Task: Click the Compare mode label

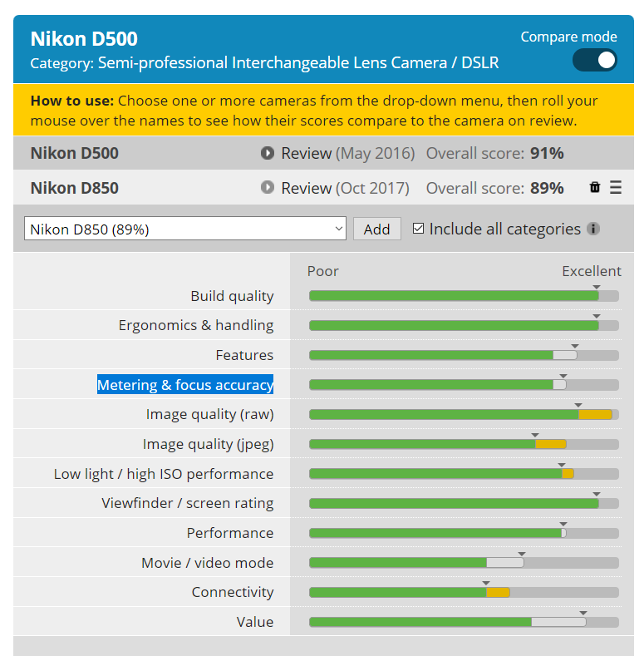Action: pyautogui.click(x=568, y=37)
